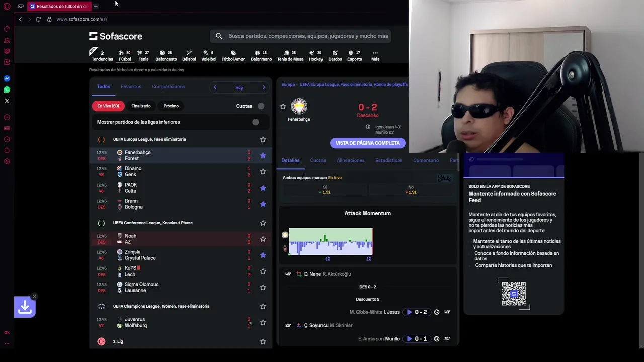Click the browser address bar URL
The image size is (644, 362).
coord(82,19)
